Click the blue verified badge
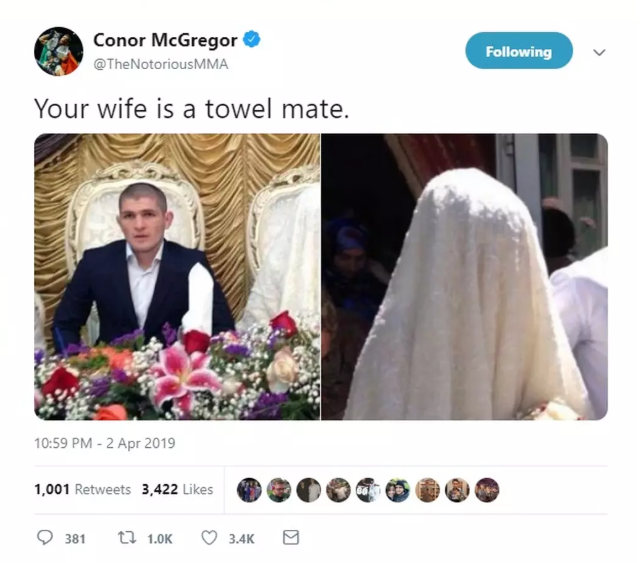 point(251,39)
